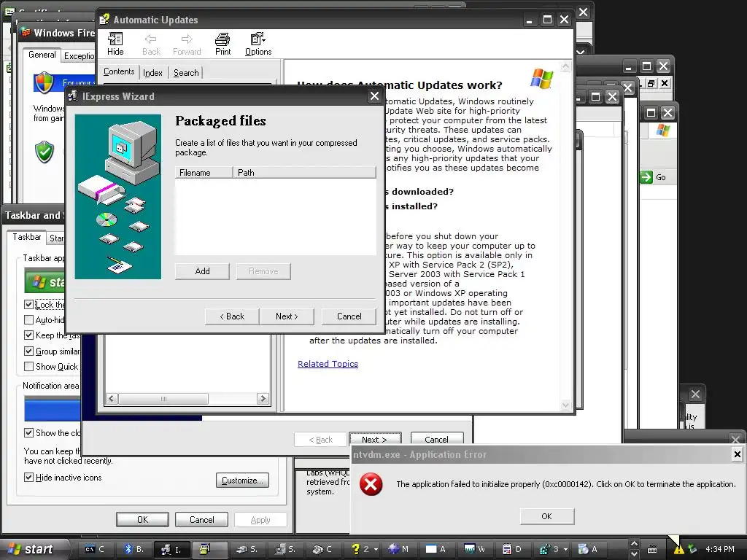Image resolution: width=747 pixels, height=560 pixels.
Task: Click the green check shield icon in Firewall
Action: 44,152
